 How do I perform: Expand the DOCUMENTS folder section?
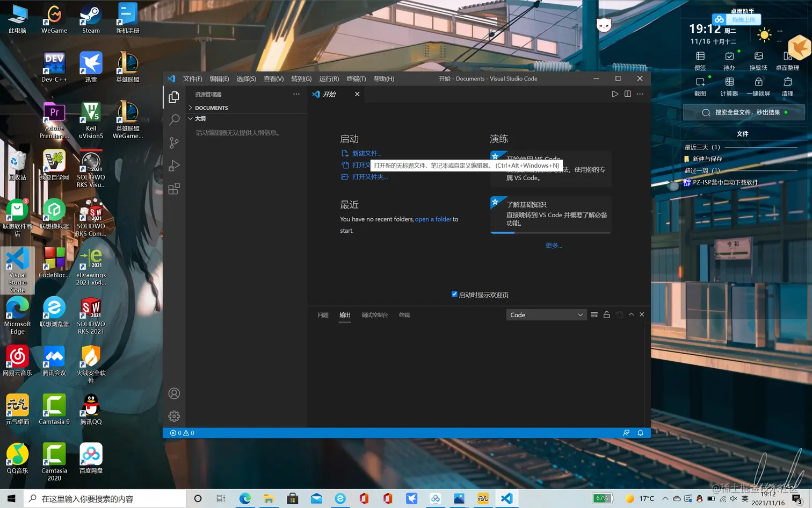click(x=248, y=108)
